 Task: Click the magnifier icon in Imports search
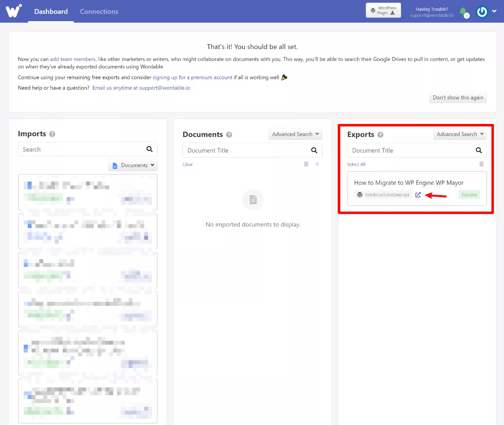click(149, 149)
